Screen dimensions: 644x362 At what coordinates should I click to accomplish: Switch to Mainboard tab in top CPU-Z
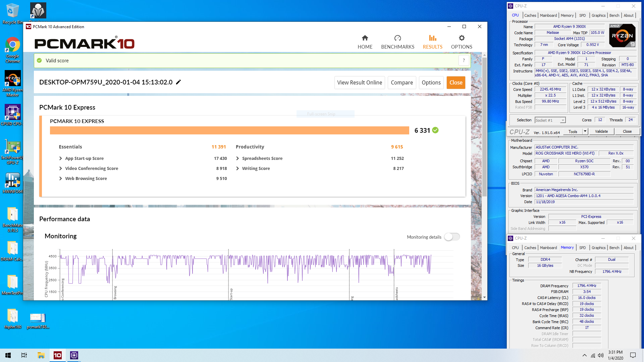(x=548, y=15)
